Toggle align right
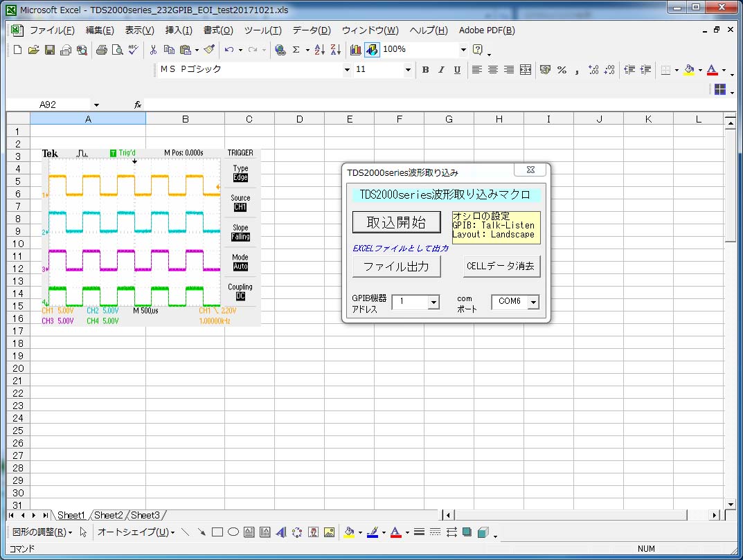Screen dimensions: 743x560 point(509,70)
